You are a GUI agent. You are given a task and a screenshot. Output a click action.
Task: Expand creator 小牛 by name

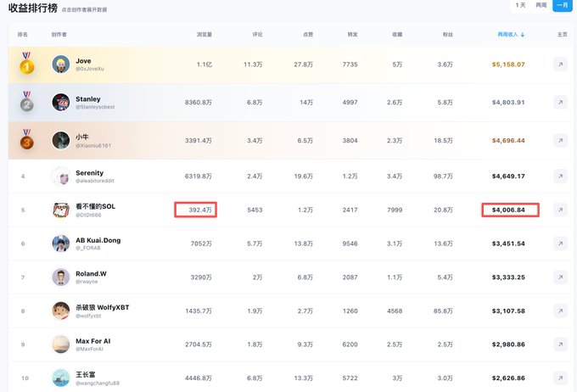(x=82, y=137)
